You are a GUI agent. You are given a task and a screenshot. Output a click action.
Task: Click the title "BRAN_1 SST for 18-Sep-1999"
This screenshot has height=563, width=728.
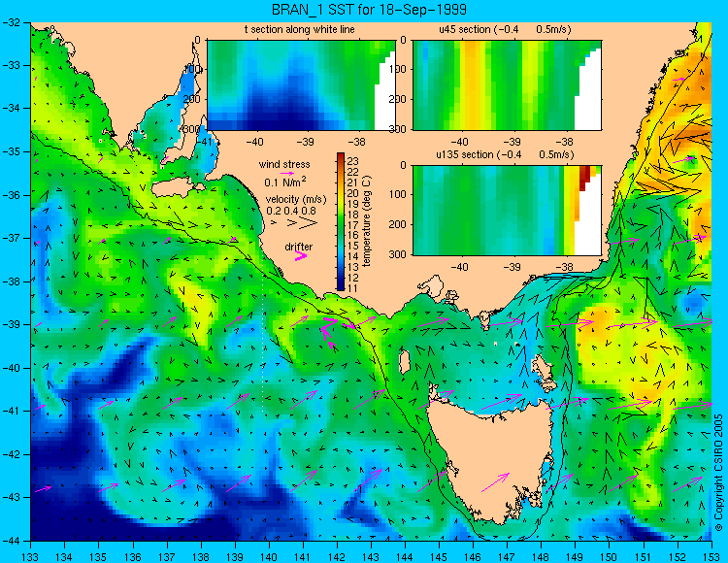click(x=369, y=10)
